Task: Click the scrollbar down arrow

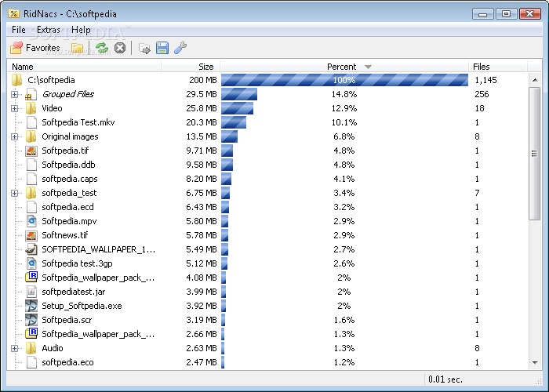Action: (535, 362)
